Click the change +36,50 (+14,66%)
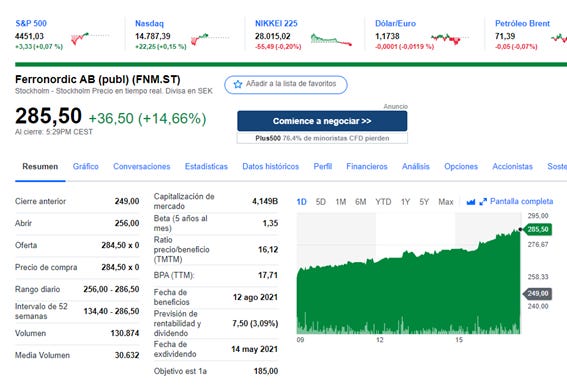Viewport: 567px width, 388px height. click(x=148, y=118)
